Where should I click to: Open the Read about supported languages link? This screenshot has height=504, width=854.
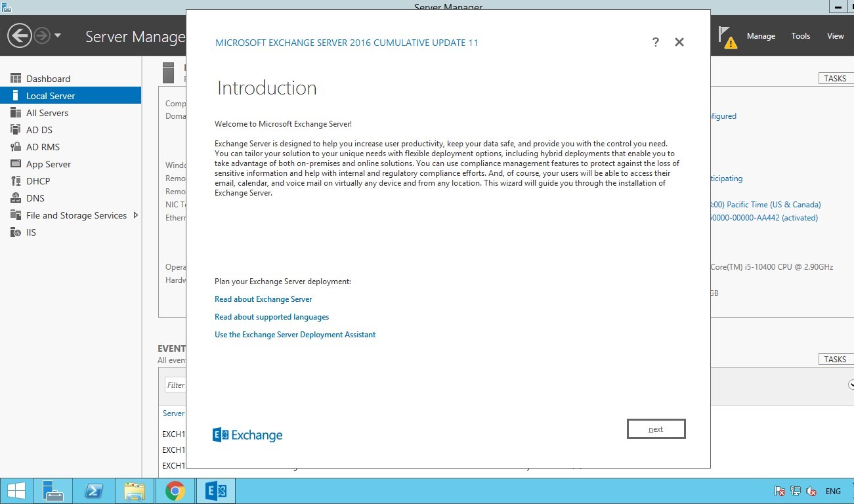[272, 317]
